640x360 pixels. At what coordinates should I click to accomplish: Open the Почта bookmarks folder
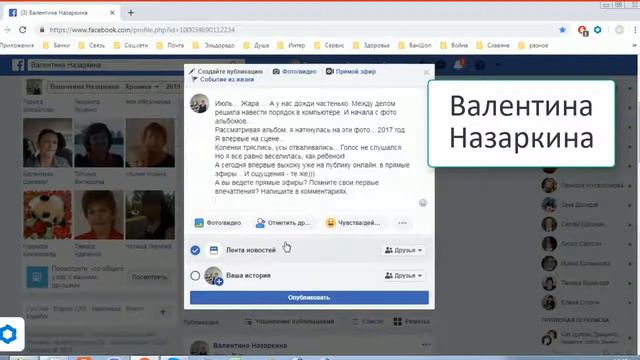click(171, 45)
